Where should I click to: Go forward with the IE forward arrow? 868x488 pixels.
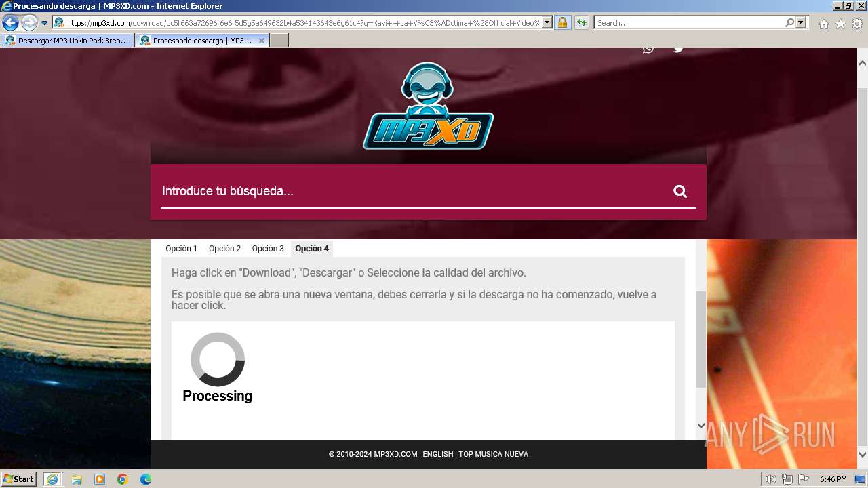tap(29, 22)
